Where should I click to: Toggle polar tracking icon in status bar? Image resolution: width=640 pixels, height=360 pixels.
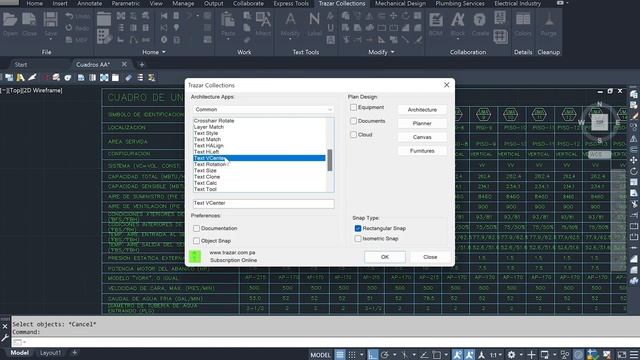pyautogui.click(x=384, y=355)
